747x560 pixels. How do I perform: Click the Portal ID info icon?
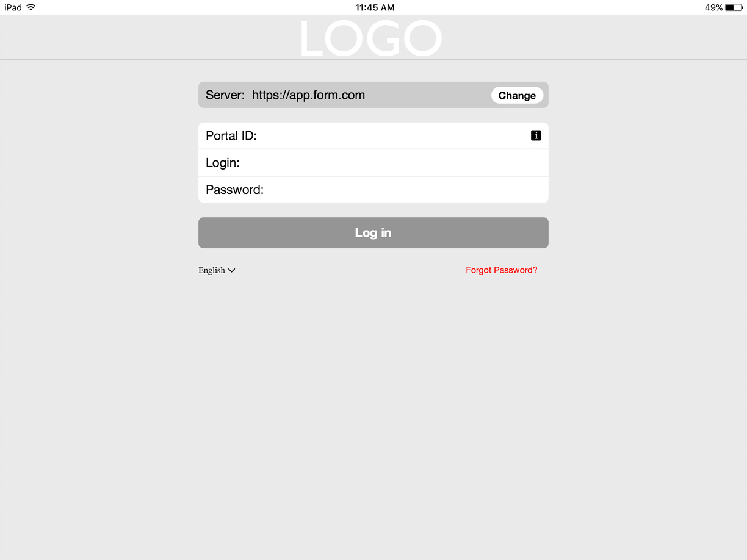(536, 135)
